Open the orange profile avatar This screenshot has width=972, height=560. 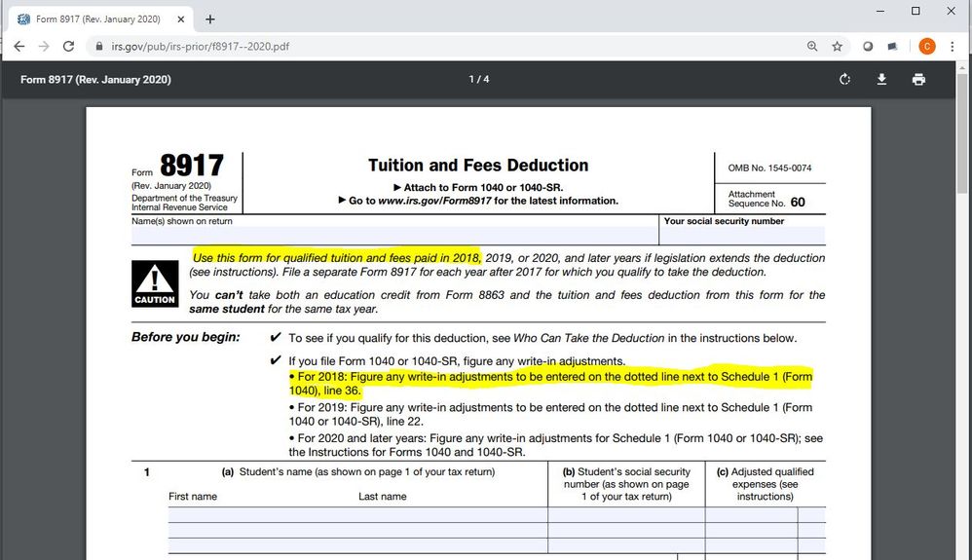pos(927,47)
